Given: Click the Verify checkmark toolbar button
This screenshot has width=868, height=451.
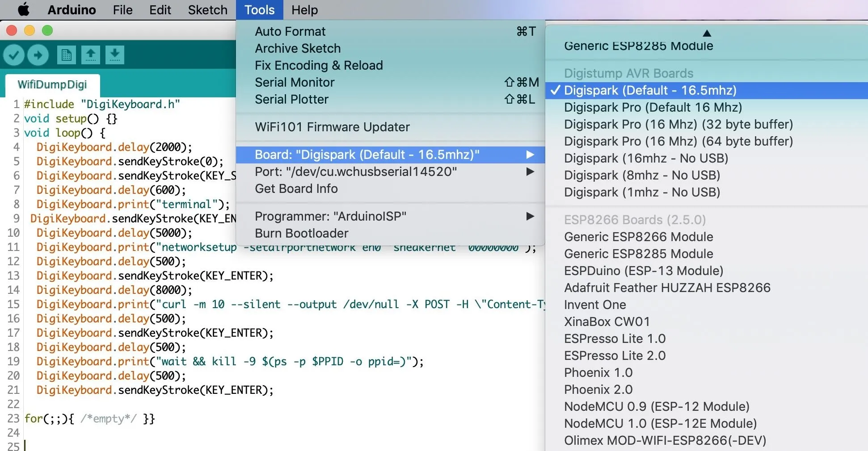Looking at the screenshot, I should [x=14, y=55].
